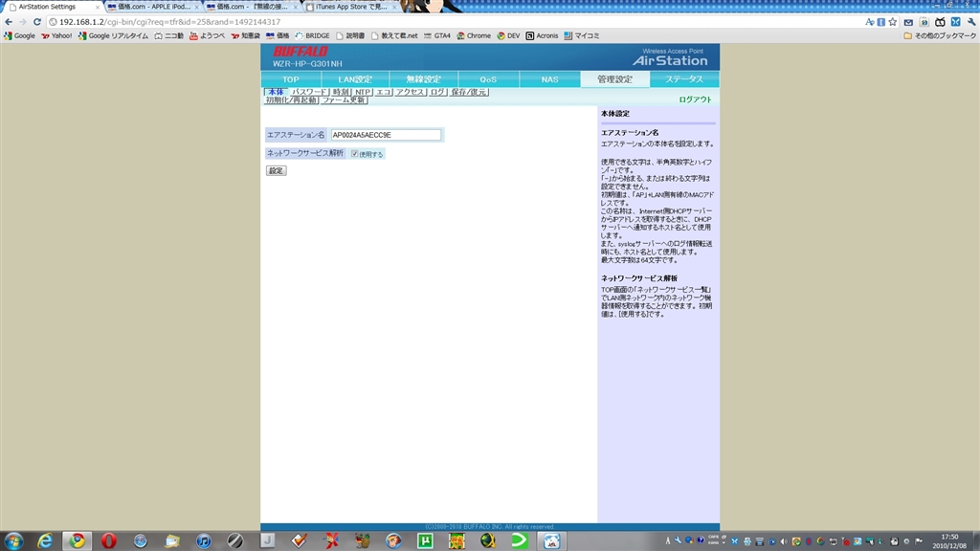Open the Acronis bookmark
The width and height of the screenshot is (980, 551).
(x=542, y=36)
